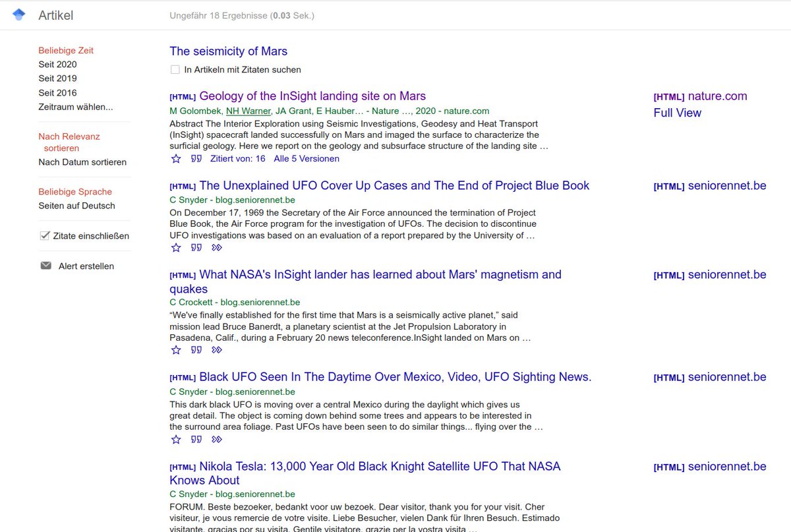Image resolution: width=791 pixels, height=532 pixels.
Task: Select 'Beliebige Sprache' filter
Action: click(75, 192)
